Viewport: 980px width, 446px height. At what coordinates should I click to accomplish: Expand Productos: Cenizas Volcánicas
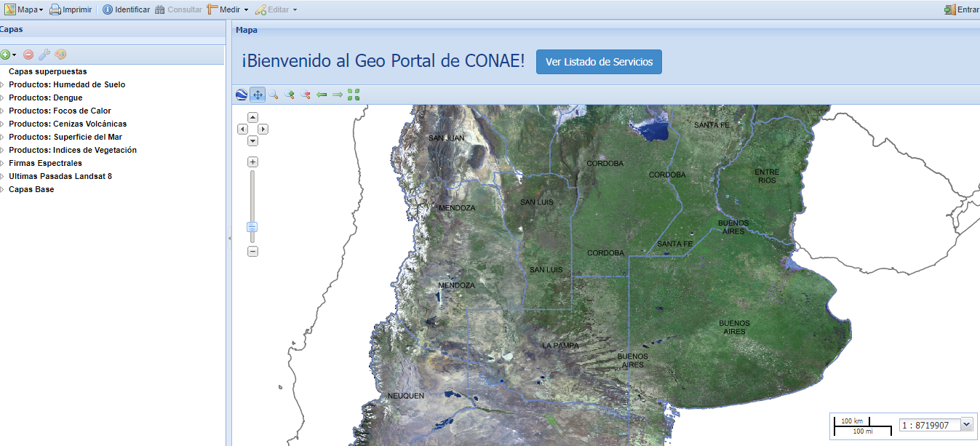2,124
